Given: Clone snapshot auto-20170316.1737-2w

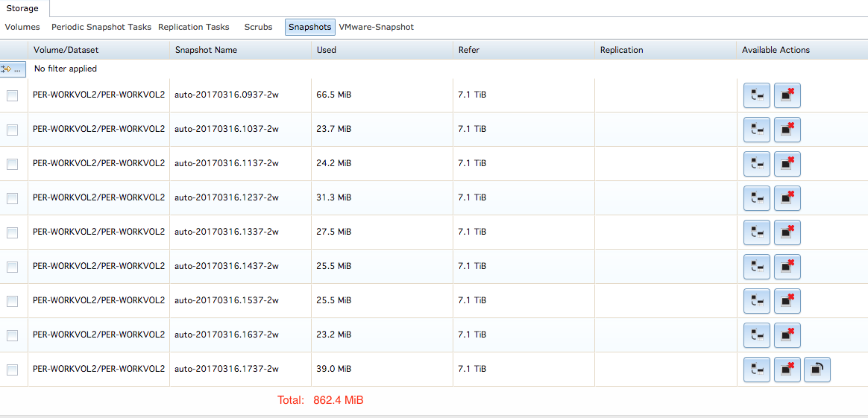Looking at the screenshot, I should click(x=757, y=370).
